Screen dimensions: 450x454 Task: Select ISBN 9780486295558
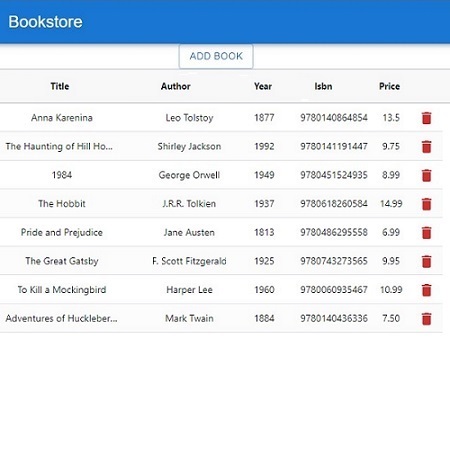pyautogui.click(x=334, y=232)
